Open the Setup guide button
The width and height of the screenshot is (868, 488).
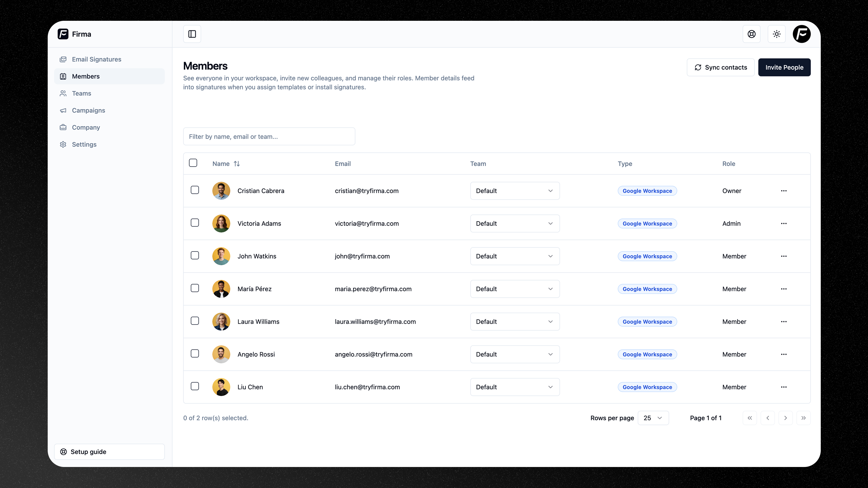pos(109,452)
